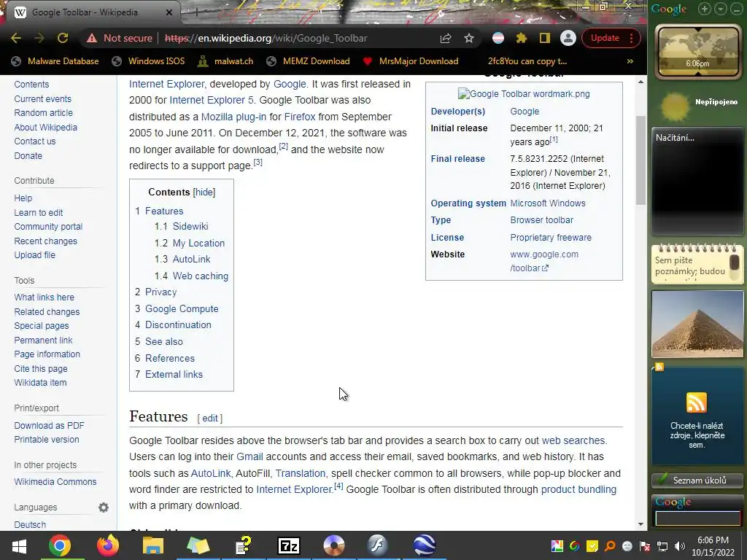Open citation [2] in the intro

point(284,146)
